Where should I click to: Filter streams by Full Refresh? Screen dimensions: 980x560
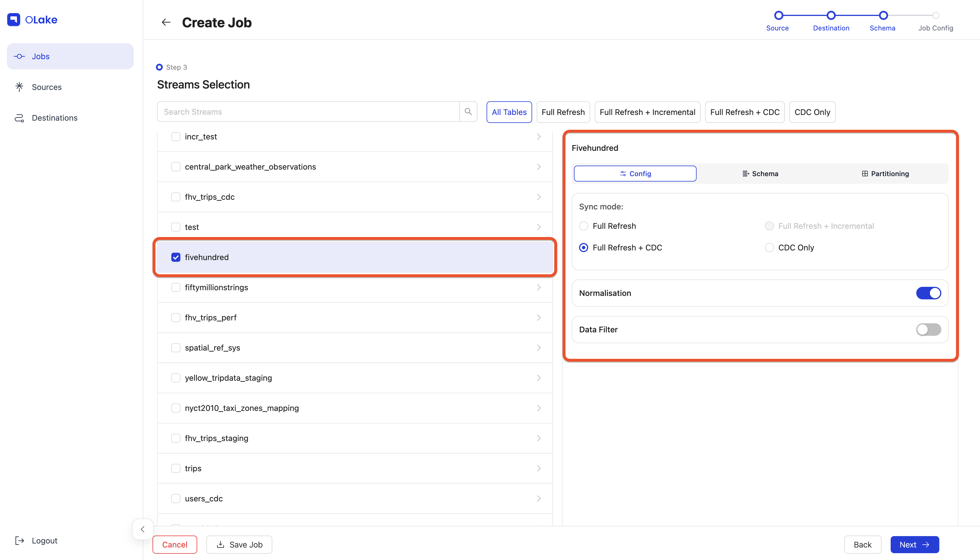coord(563,112)
